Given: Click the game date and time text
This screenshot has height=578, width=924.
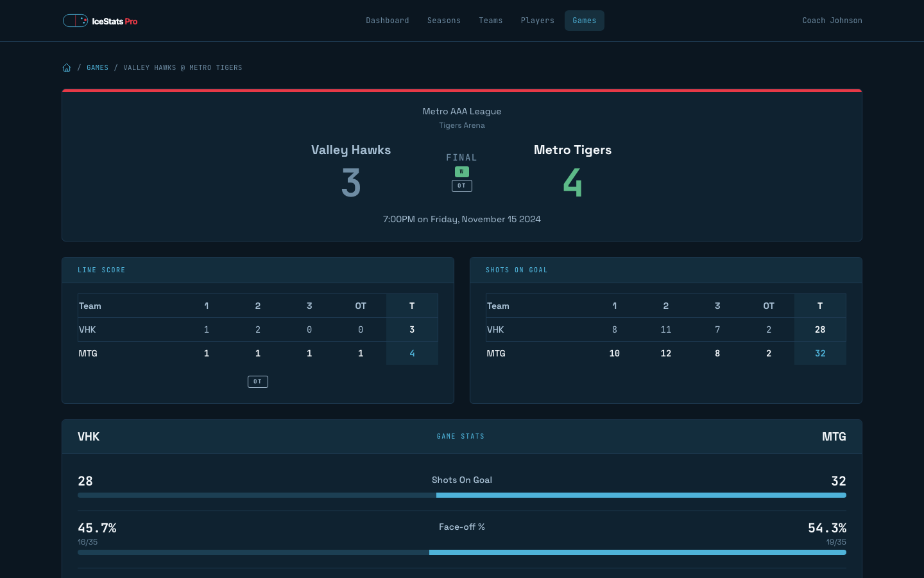Looking at the screenshot, I should click(x=462, y=219).
